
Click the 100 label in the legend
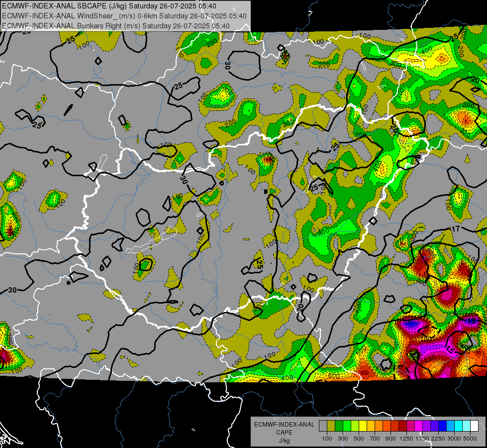click(x=327, y=439)
